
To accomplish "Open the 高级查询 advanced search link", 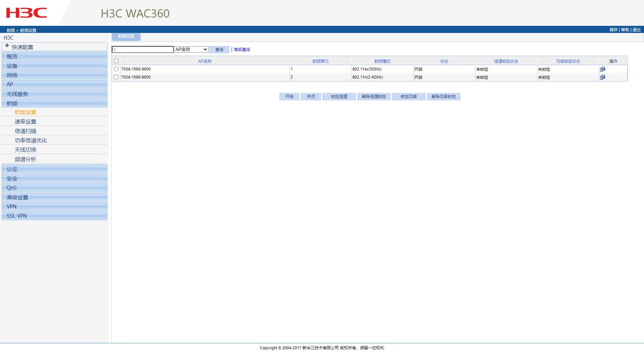I will click(242, 50).
